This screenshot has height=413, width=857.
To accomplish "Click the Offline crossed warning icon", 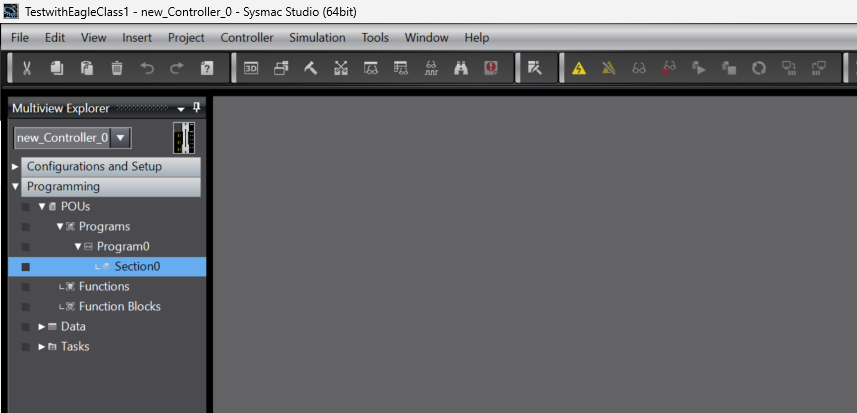I will point(609,68).
